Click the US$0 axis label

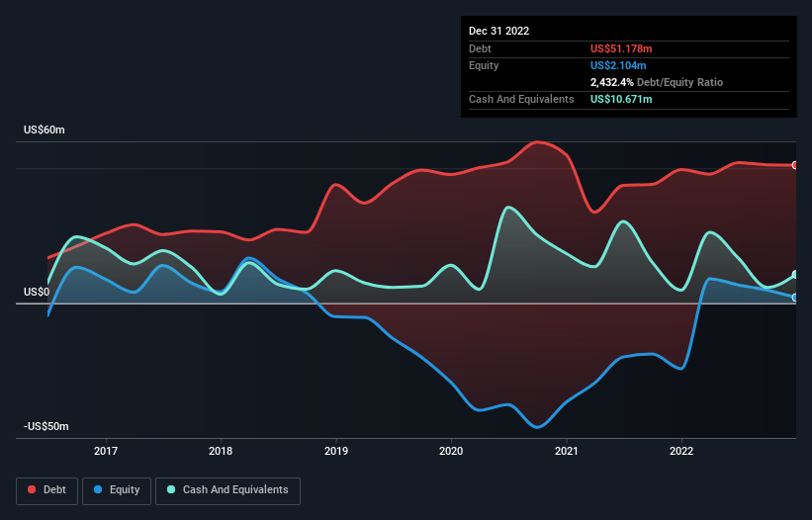tap(37, 292)
